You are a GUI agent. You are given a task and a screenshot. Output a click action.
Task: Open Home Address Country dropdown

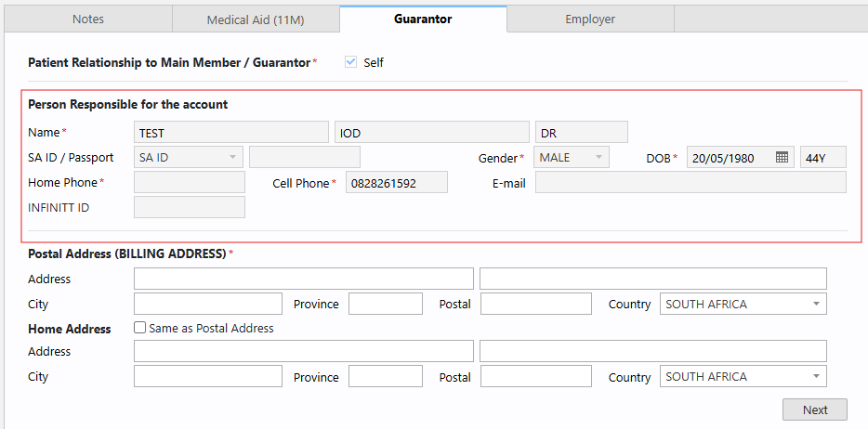pos(743,376)
